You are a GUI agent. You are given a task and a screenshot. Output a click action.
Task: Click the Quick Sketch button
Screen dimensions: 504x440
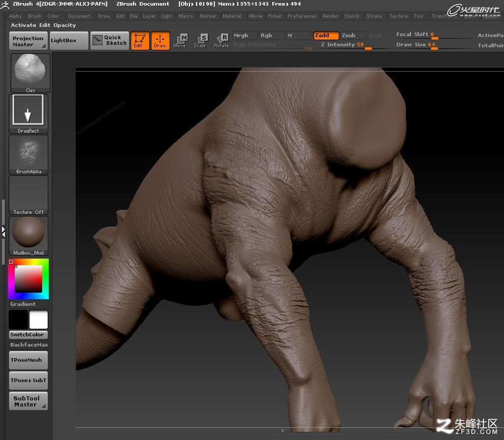tap(110, 41)
